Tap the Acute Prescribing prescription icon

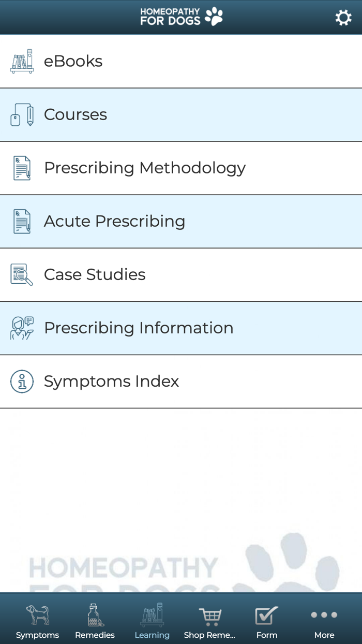click(22, 222)
